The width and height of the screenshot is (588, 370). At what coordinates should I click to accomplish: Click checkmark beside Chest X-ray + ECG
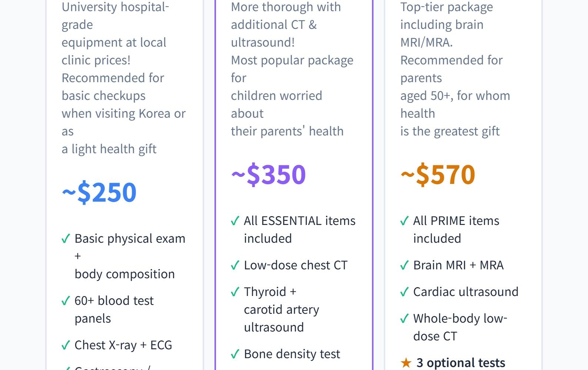point(66,345)
